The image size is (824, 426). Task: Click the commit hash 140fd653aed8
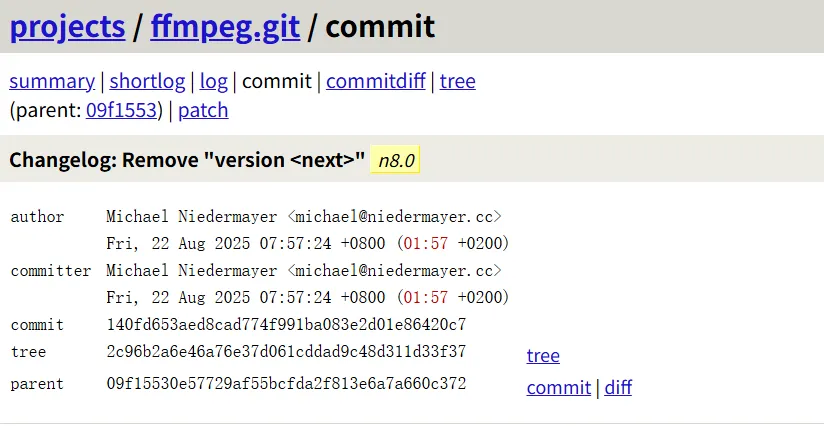coord(286,324)
